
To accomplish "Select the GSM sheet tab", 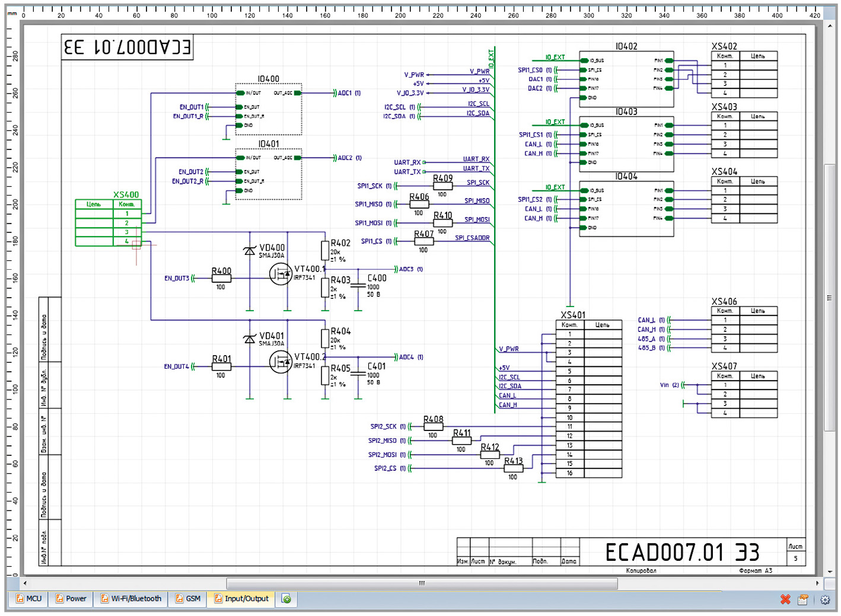I will (x=187, y=599).
